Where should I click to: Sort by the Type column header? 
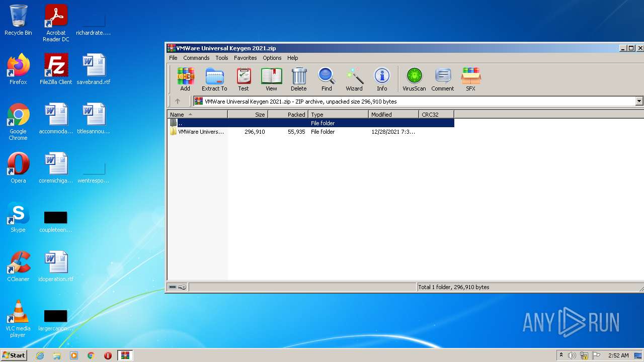pyautogui.click(x=338, y=114)
